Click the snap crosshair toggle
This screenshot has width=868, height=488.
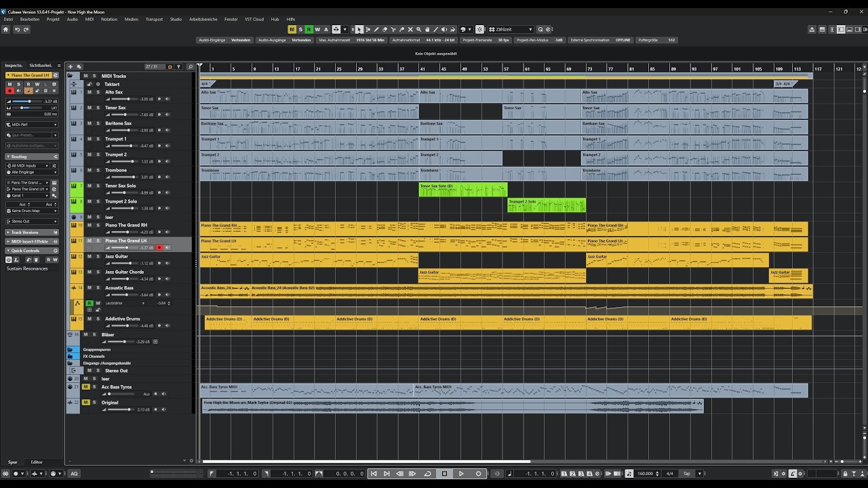(x=479, y=29)
